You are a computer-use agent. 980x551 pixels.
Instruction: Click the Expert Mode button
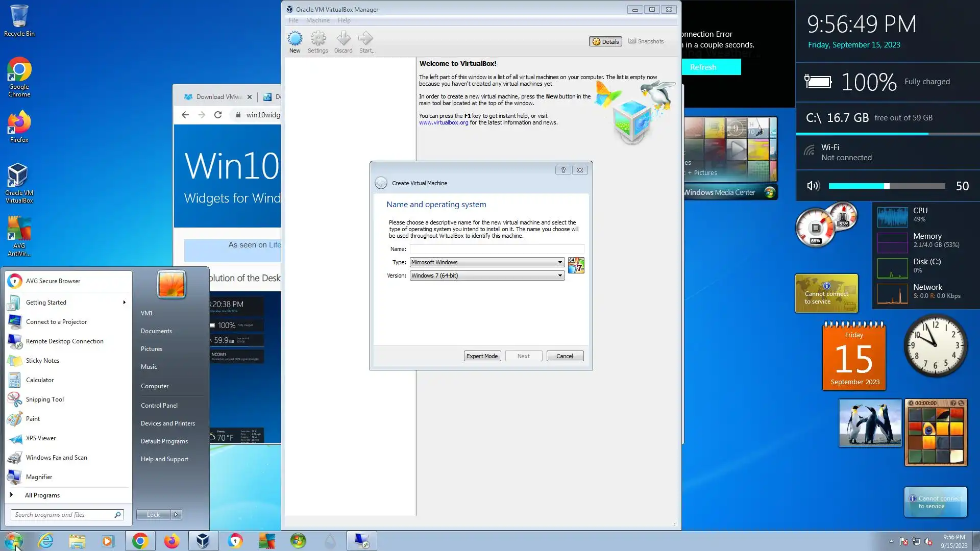tap(482, 356)
